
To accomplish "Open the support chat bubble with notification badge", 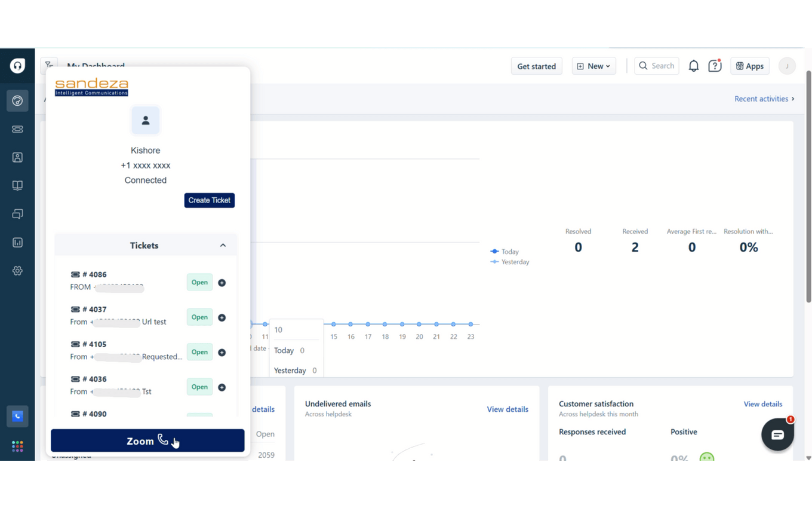I will (778, 434).
